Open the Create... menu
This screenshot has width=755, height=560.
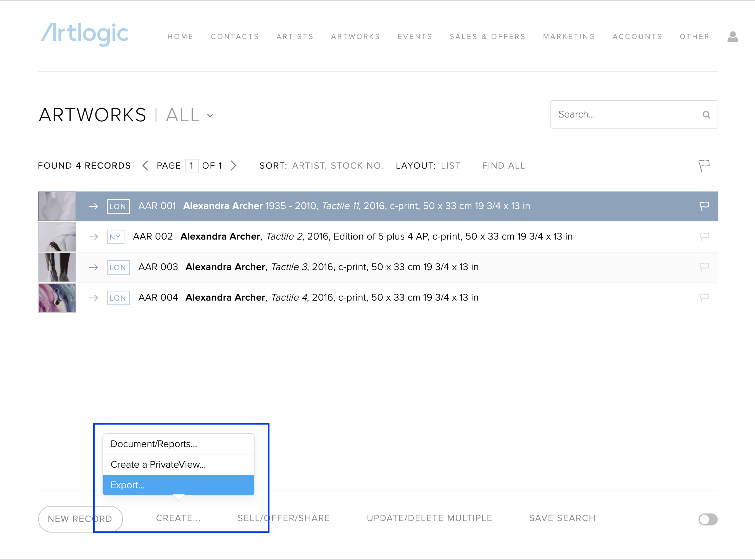point(178,518)
